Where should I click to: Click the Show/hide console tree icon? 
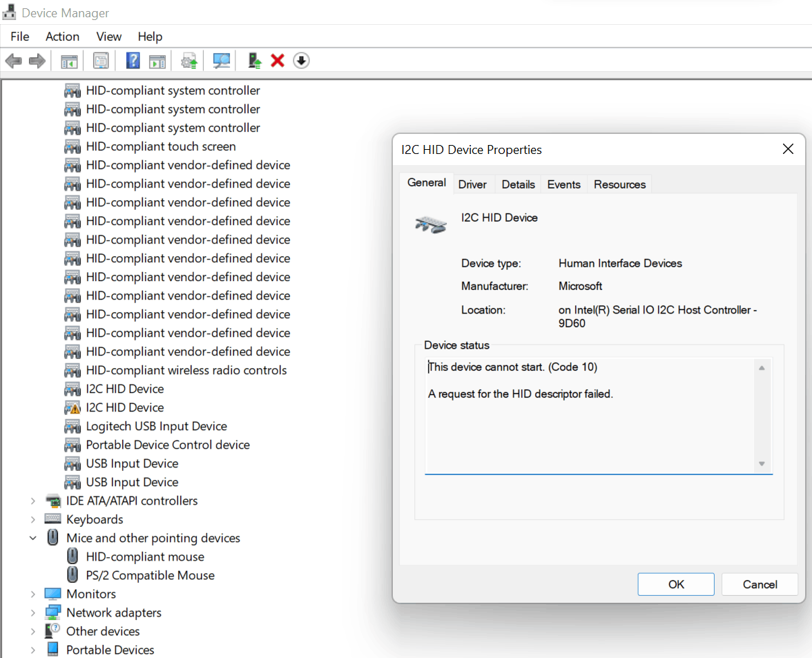pyautogui.click(x=69, y=61)
